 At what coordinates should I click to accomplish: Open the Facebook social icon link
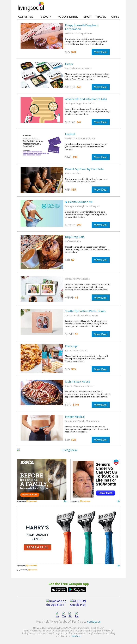(77, 615)
